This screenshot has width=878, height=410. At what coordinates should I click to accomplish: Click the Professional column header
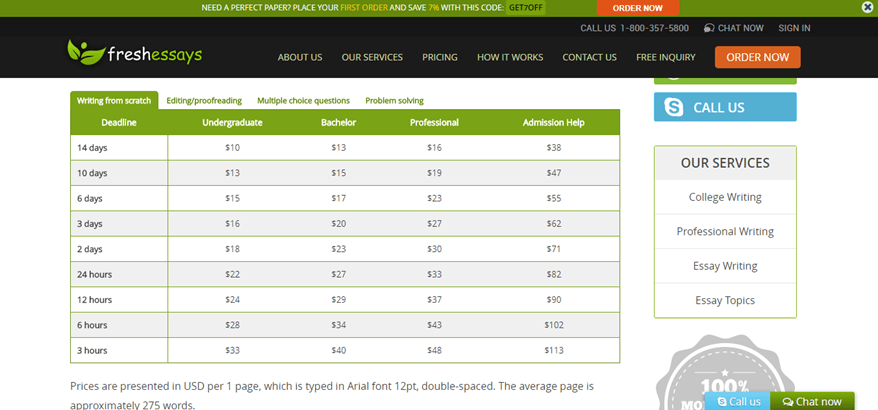point(435,122)
